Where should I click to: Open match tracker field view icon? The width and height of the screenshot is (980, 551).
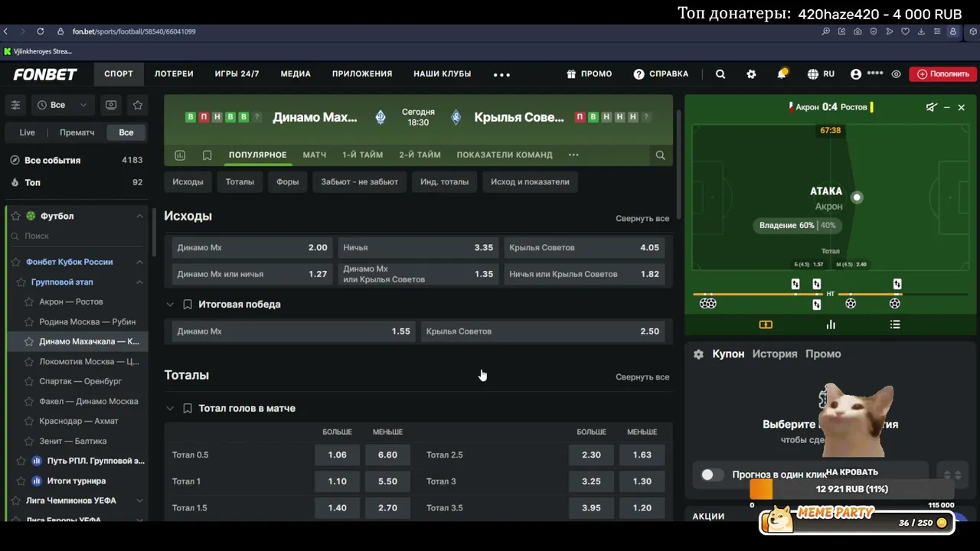click(x=766, y=324)
